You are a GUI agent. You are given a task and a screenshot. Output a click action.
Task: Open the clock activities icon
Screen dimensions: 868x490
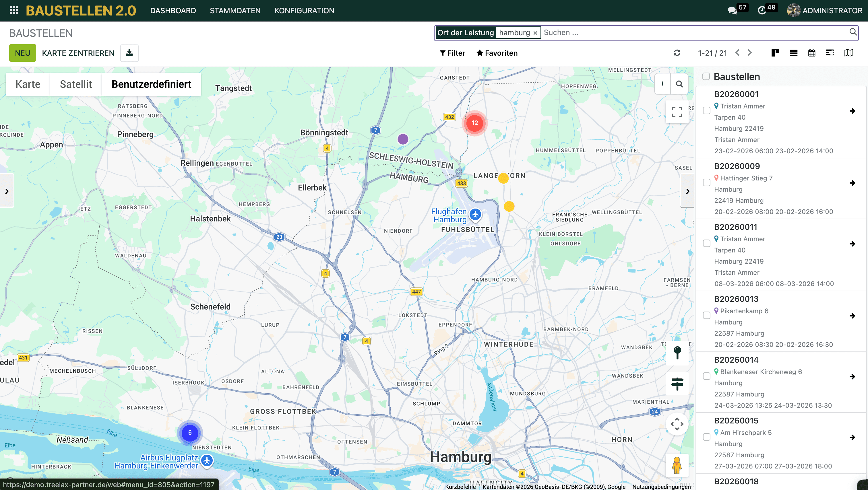(762, 10)
